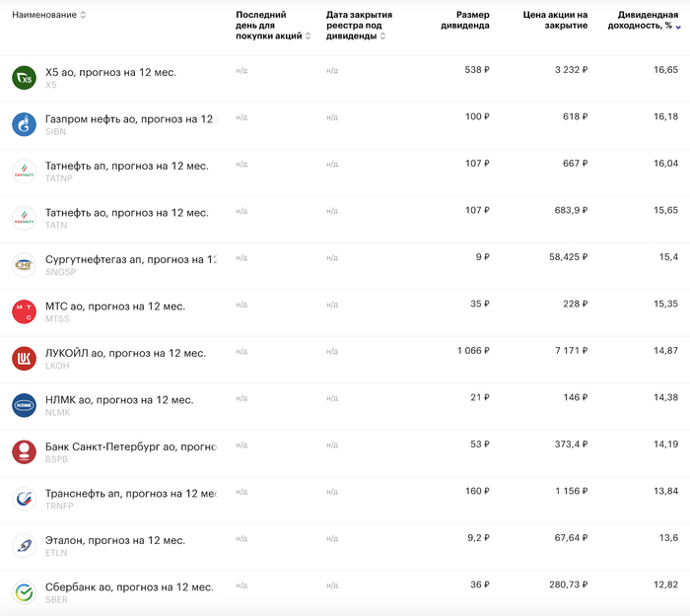Viewport: 690px width, 616px height.
Task: Click the Etalon logo icon
Action: coord(24,545)
